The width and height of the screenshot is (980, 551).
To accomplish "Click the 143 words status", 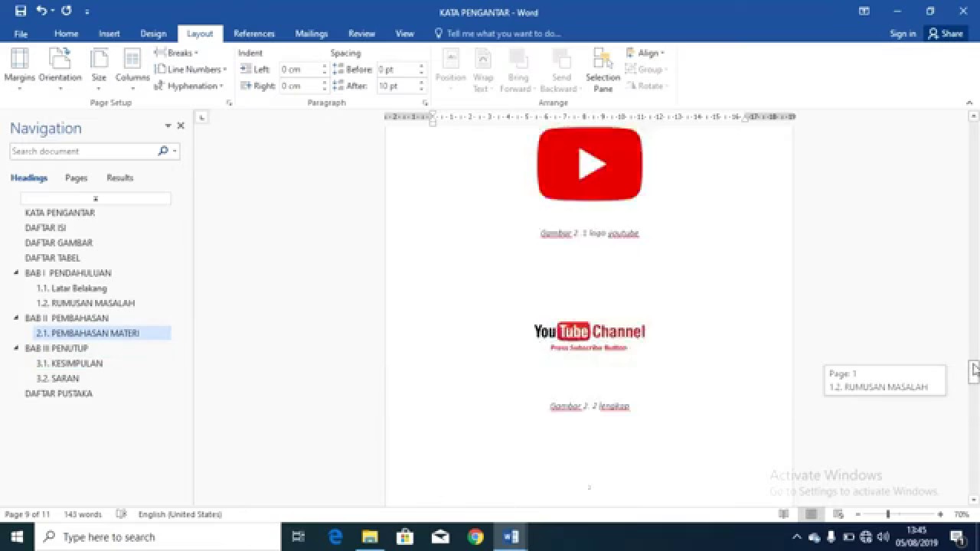I will (83, 514).
